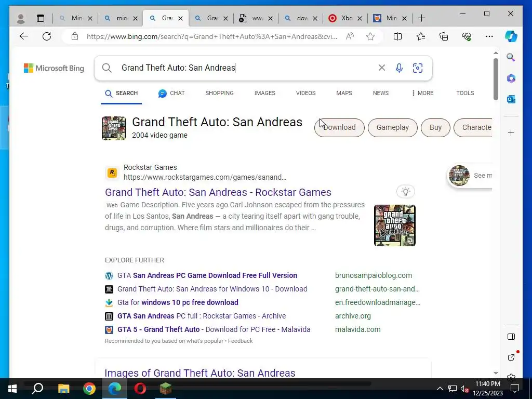This screenshot has width=532, height=399.
Task: Switch to the download search tab
Action: (301, 18)
